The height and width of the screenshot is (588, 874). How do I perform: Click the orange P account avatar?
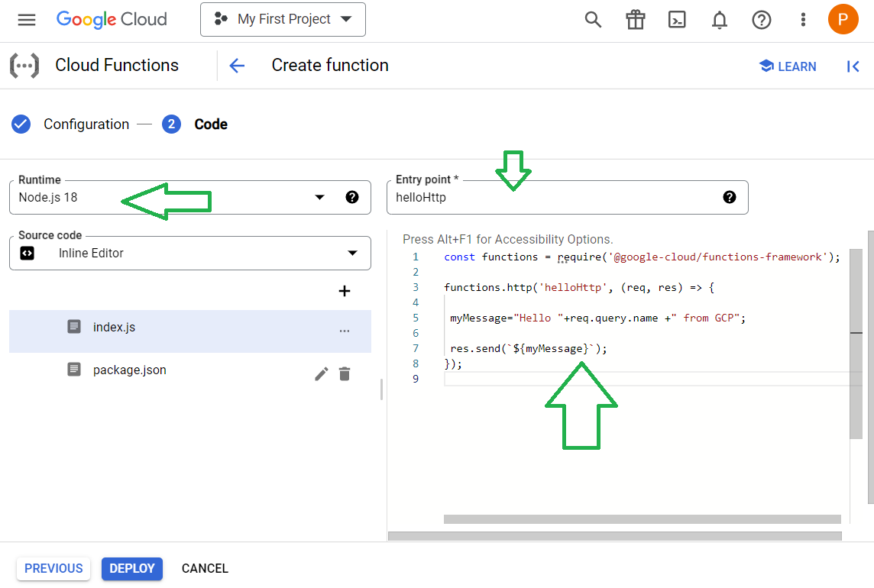pyautogui.click(x=843, y=20)
